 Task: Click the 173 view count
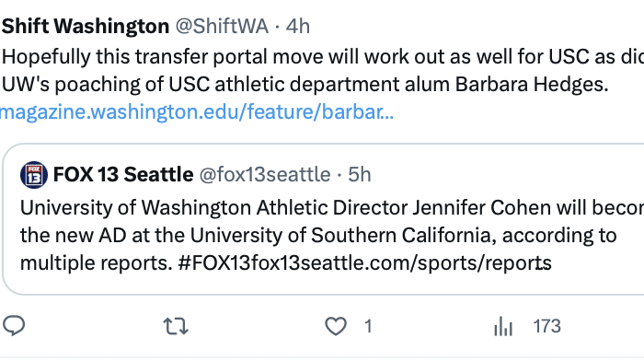pyautogui.click(x=546, y=326)
